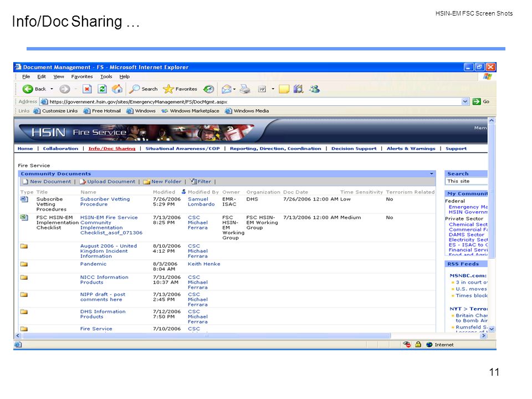Click the Internet zone globe in the status bar
Image resolution: width=532 pixels, height=399 pixels.
[x=429, y=345]
